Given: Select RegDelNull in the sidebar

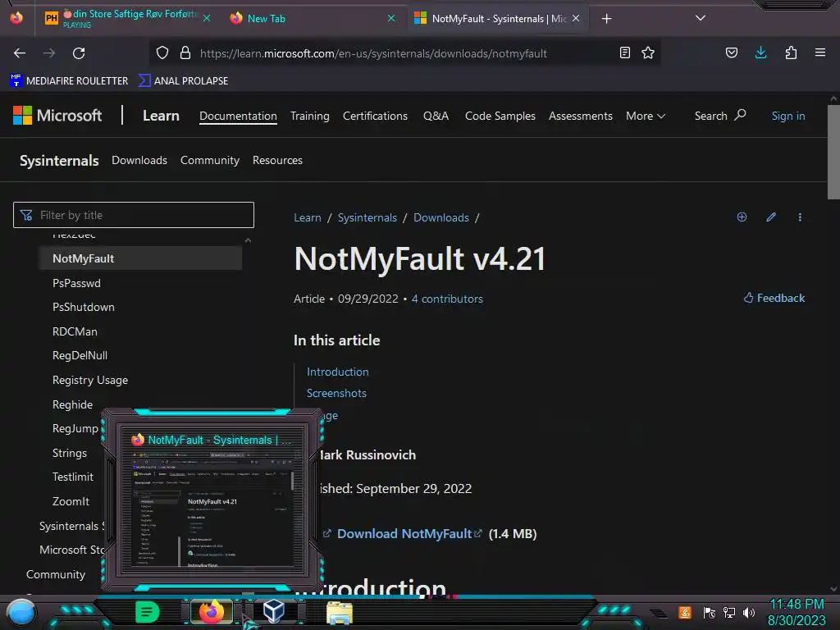Looking at the screenshot, I should tap(80, 355).
